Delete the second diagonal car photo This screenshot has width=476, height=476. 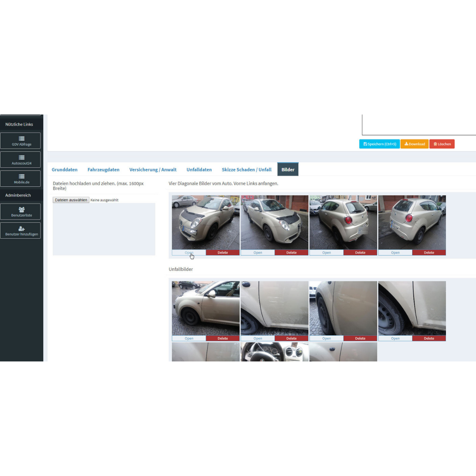point(291,253)
